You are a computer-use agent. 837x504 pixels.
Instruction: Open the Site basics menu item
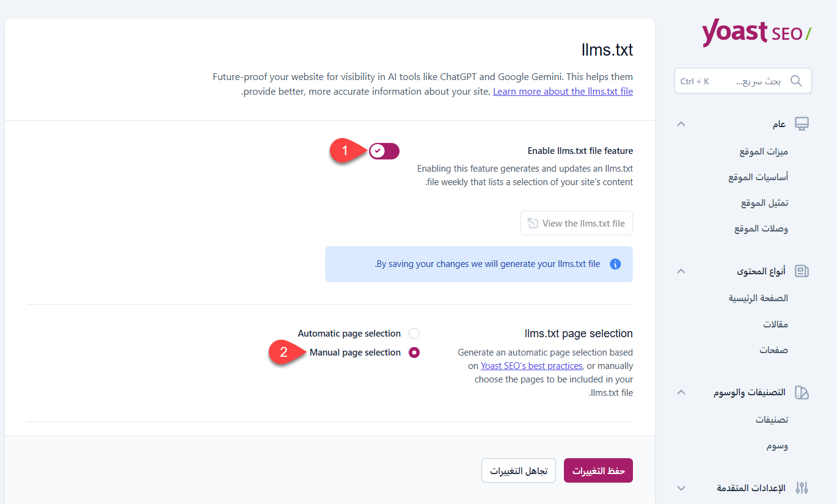tap(758, 177)
